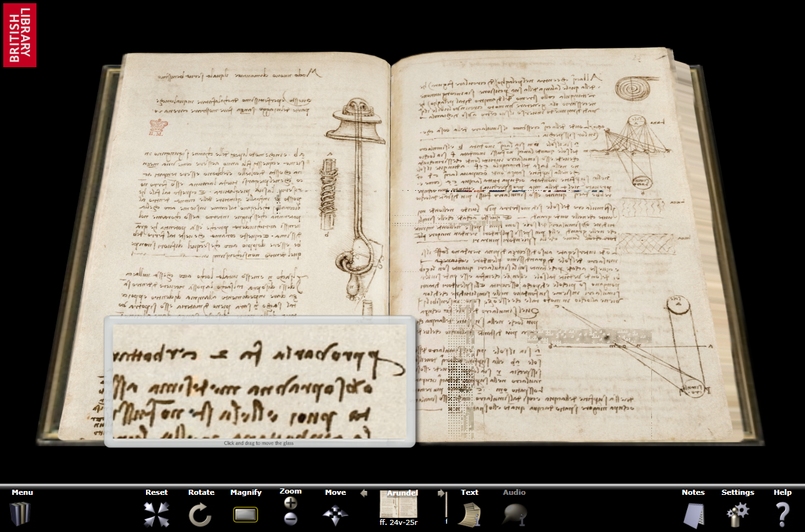Click the Audio commentary icon
The height and width of the screenshot is (532, 805).
514,514
